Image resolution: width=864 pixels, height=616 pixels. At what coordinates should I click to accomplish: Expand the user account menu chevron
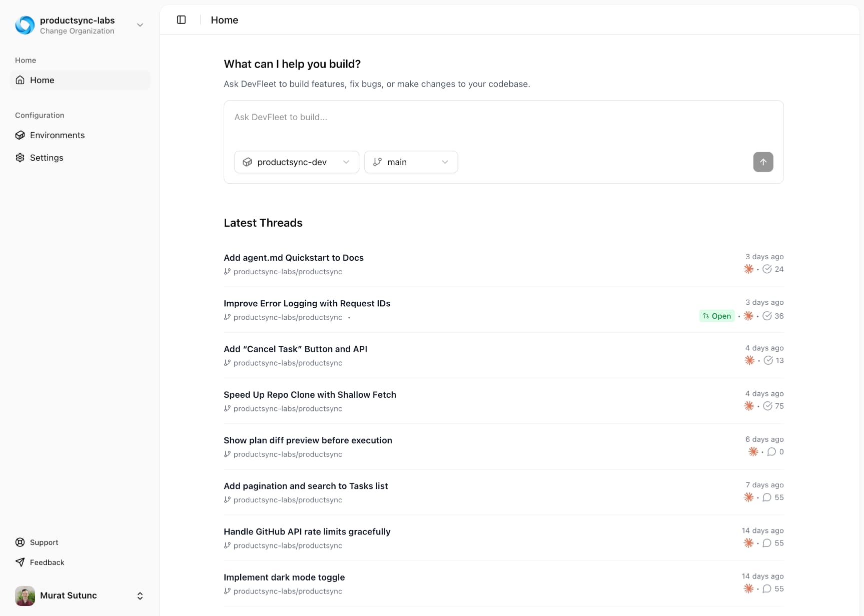pyautogui.click(x=140, y=595)
